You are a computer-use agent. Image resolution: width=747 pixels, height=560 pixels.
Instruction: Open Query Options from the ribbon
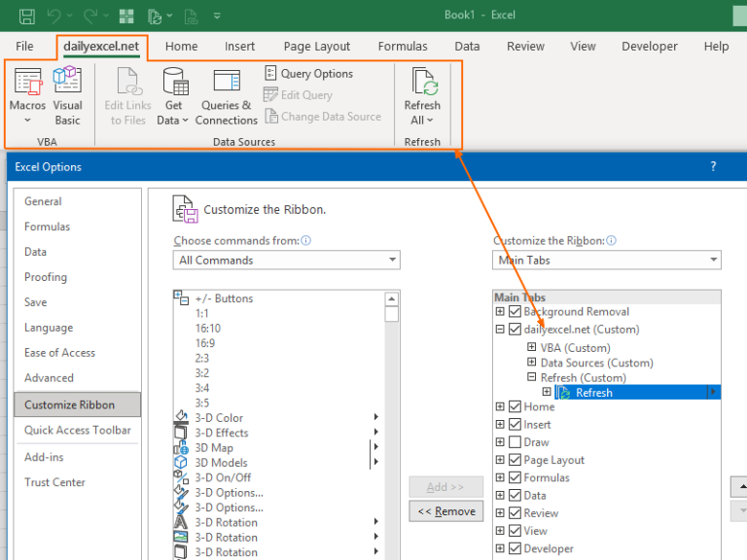[308, 73]
